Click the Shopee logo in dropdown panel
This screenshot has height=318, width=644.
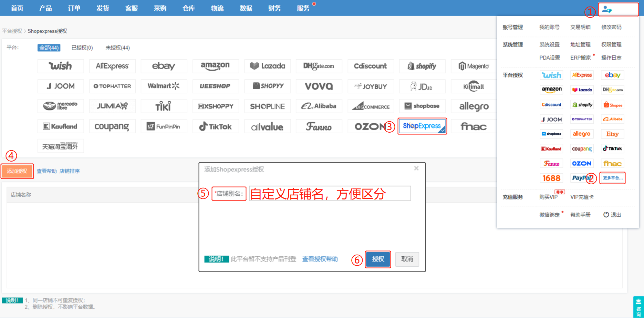[x=612, y=105]
